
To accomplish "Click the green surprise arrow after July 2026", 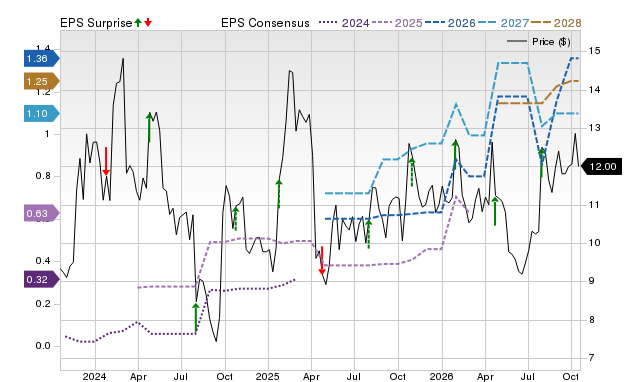I will (x=542, y=162).
